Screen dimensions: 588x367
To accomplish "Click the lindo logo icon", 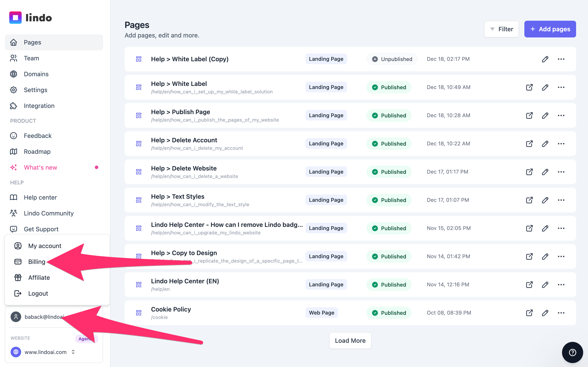I will pyautogui.click(x=15, y=17).
